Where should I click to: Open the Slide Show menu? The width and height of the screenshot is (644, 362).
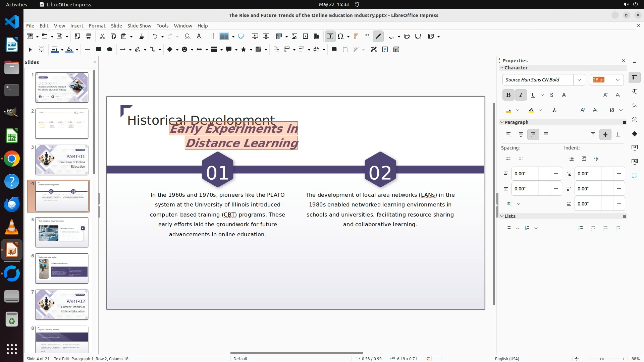139,25
